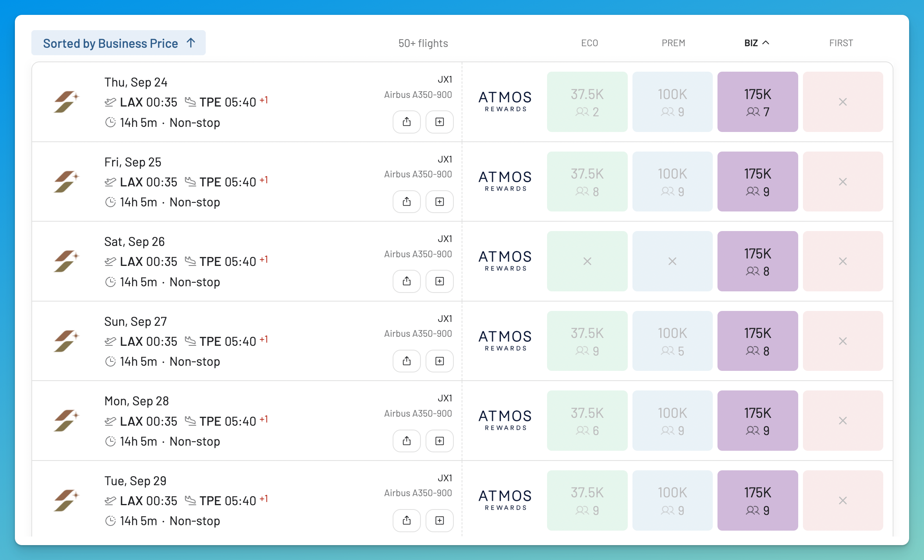This screenshot has height=560, width=924.
Task: Select 175K business fare on Sat, Sep 26
Action: tap(757, 261)
